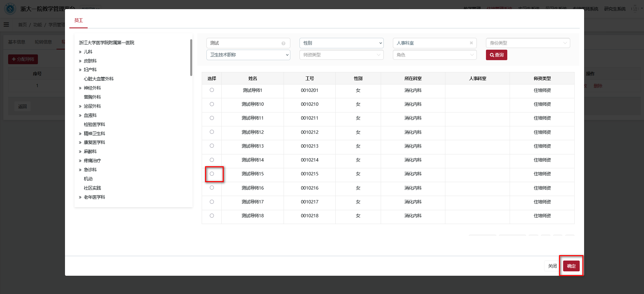Viewport: 644px width, 294px height.
Task: Select radio button for 测试导师11
Action: point(212,118)
